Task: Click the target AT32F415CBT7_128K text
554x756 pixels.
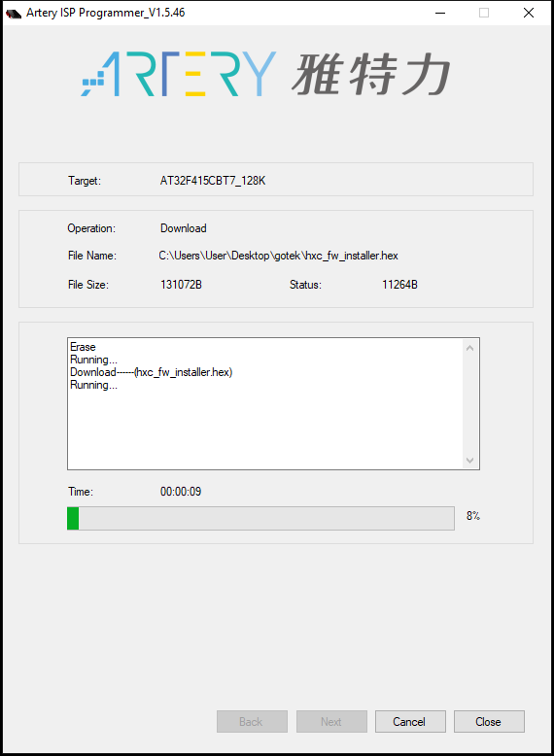Action: point(213,181)
